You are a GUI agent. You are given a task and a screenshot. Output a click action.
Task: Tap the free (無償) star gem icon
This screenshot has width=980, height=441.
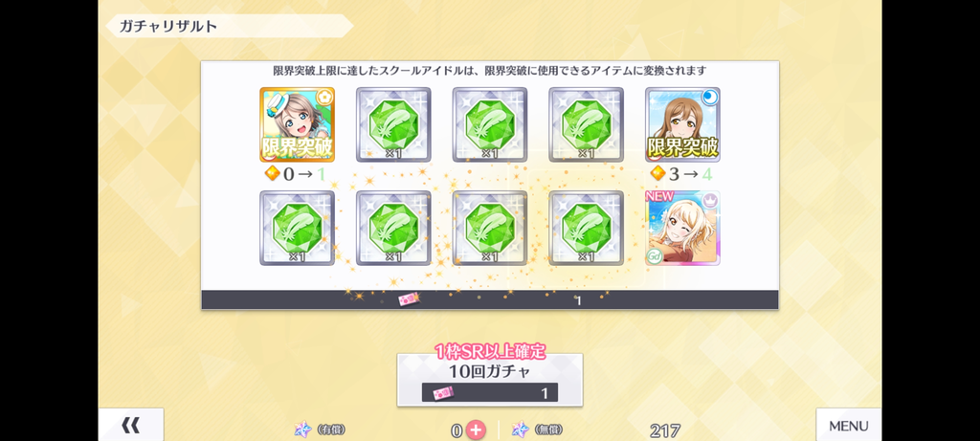[520, 430]
